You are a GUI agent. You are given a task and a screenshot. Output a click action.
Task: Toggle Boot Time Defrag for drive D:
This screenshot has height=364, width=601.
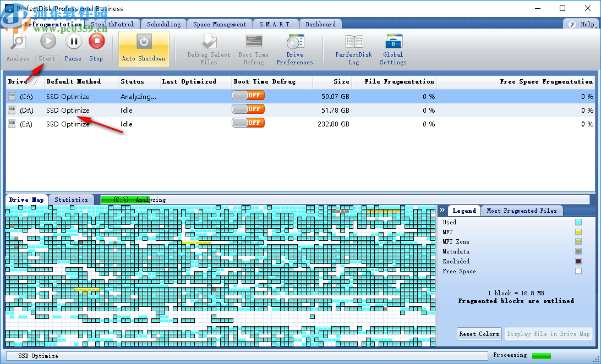(x=248, y=108)
